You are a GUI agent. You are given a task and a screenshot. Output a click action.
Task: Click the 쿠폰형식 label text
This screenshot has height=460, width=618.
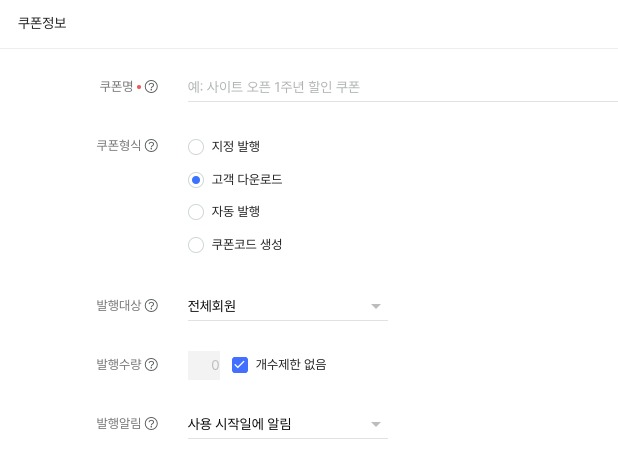point(111,146)
